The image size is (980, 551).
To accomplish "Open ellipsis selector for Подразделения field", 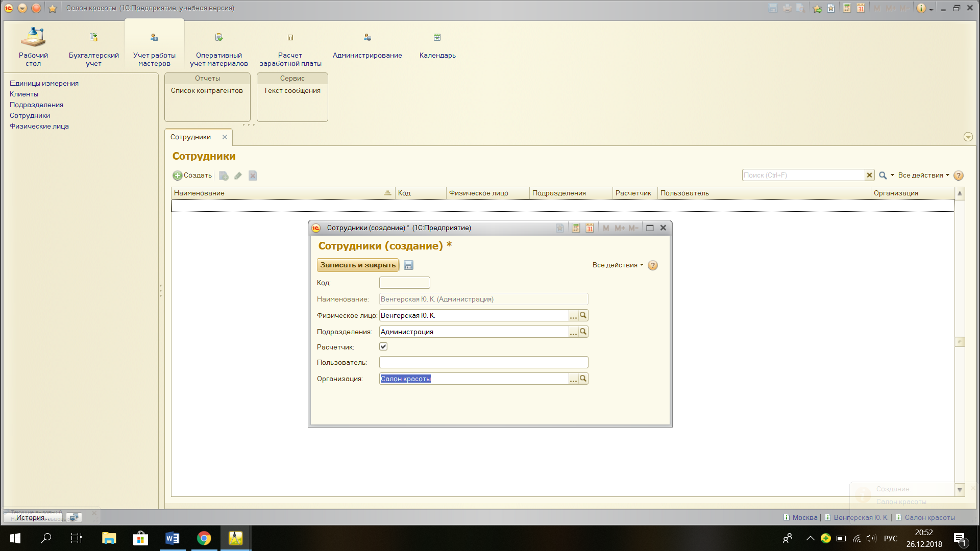I will 573,332.
